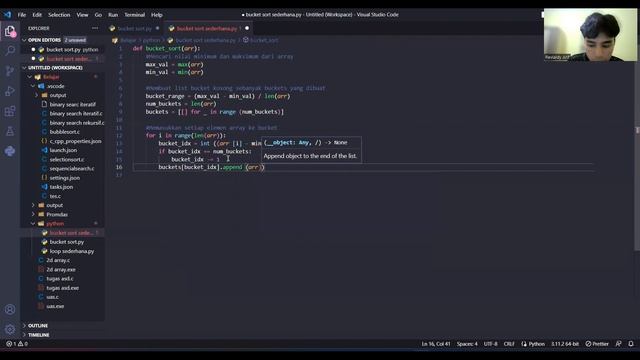The width and height of the screenshot is (640, 360).
Task: Open the Help menu
Action: pyautogui.click(x=157, y=15)
